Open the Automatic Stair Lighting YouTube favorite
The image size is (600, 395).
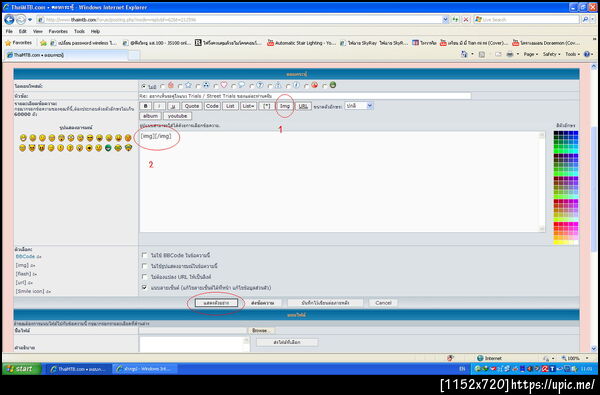click(x=301, y=43)
